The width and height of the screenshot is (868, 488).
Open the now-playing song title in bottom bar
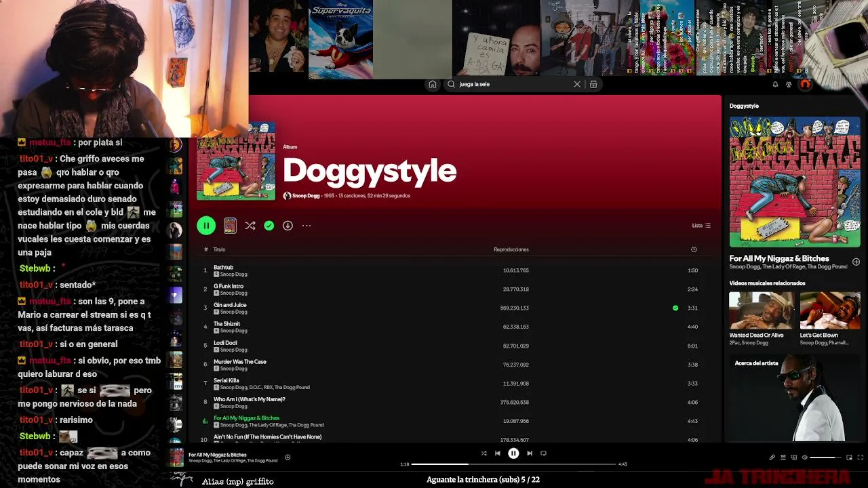(218, 455)
